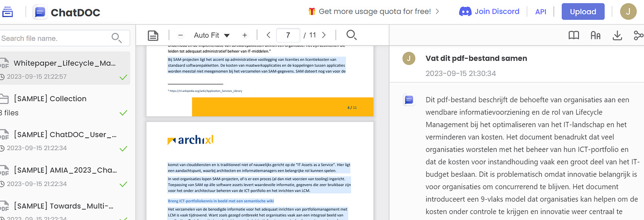The height and width of the screenshot is (220, 644).
Task: Go to the previous page arrow
Action: click(268, 35)
